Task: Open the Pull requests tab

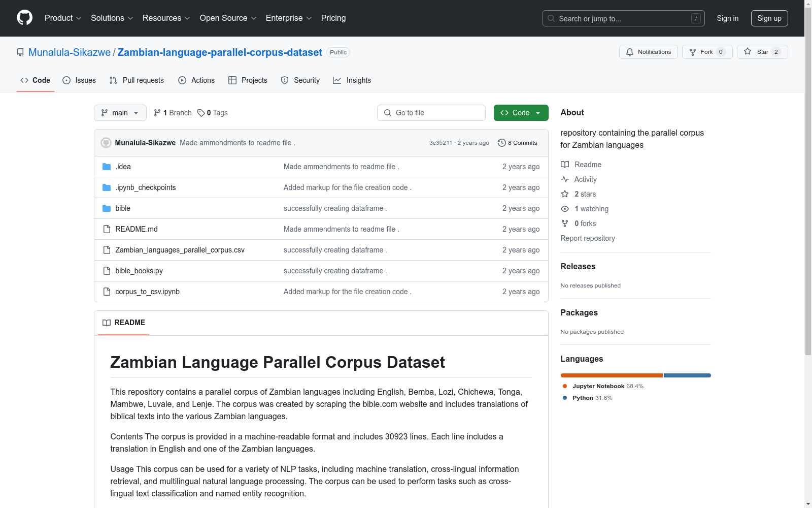Action: point(137,80)
